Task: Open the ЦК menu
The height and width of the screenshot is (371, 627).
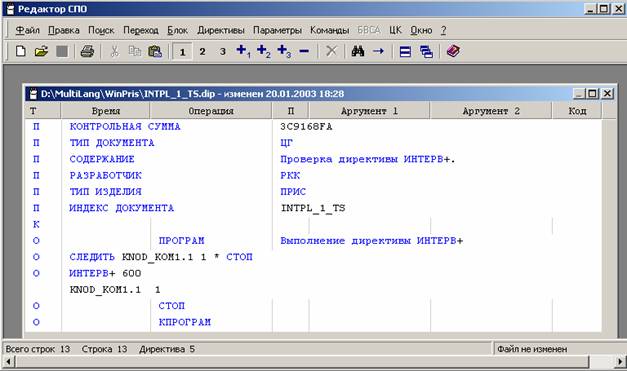Action: pyautogui.click(x=395, y=30)
